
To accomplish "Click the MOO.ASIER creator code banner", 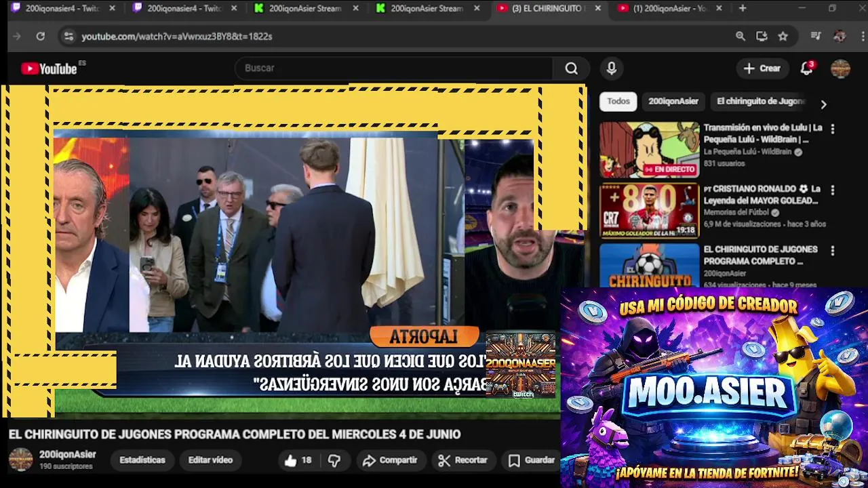I will [x=714, y=388].
